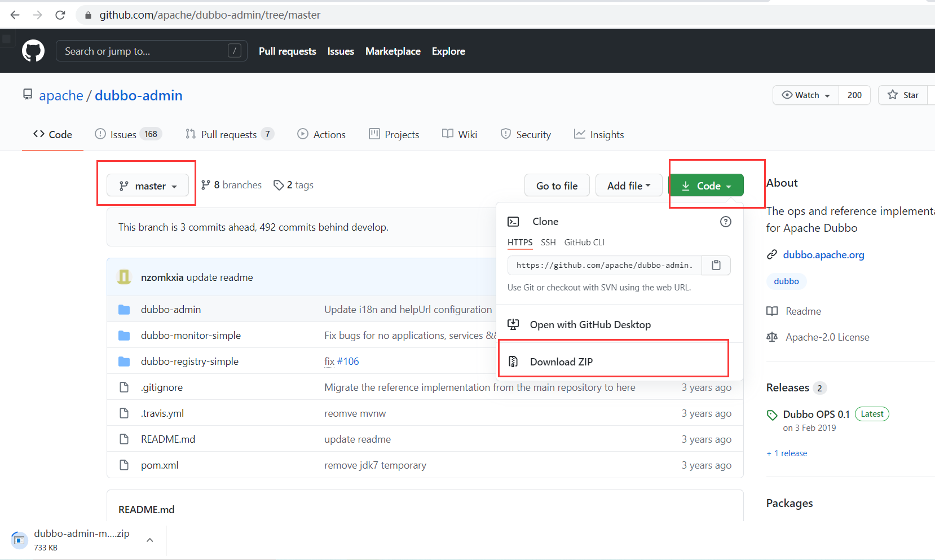This screenshot has height=560, width=935.
Task: Click Download ZIP
Action: point(561,361)
